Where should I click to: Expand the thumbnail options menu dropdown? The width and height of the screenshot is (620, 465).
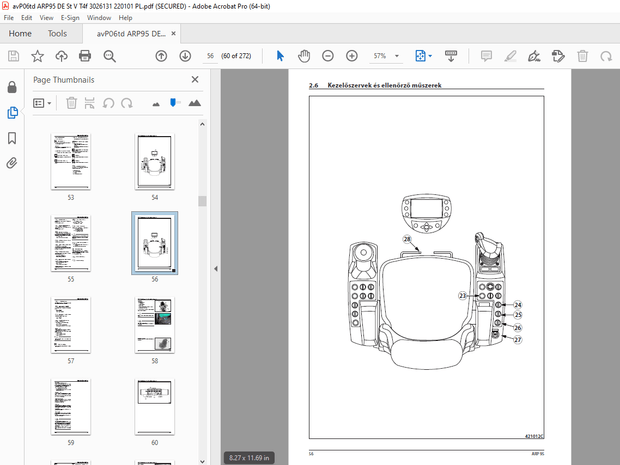coord(43,103)
